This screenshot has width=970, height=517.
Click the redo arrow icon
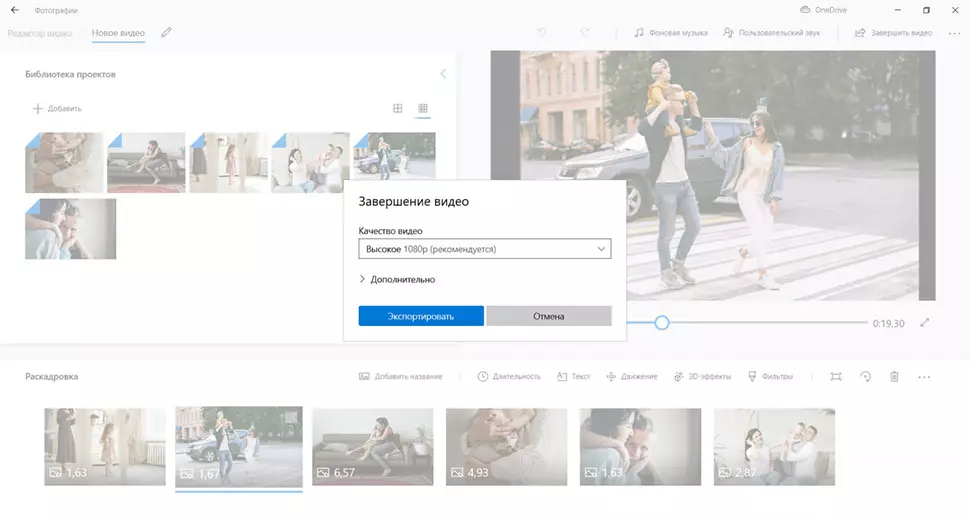(585, 33)
